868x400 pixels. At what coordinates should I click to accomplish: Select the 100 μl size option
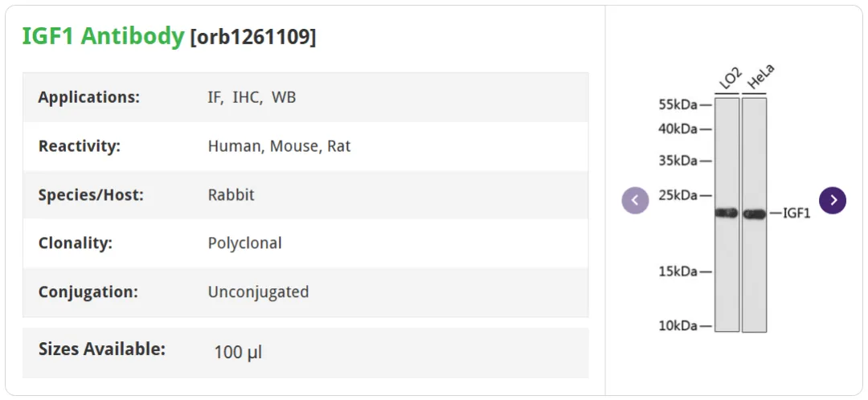(238, 353)
